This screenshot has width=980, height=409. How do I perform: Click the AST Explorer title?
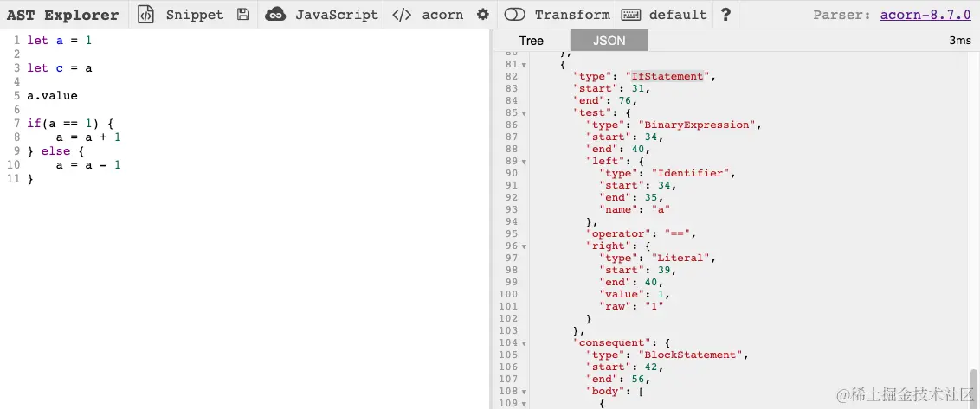point(62,15)
